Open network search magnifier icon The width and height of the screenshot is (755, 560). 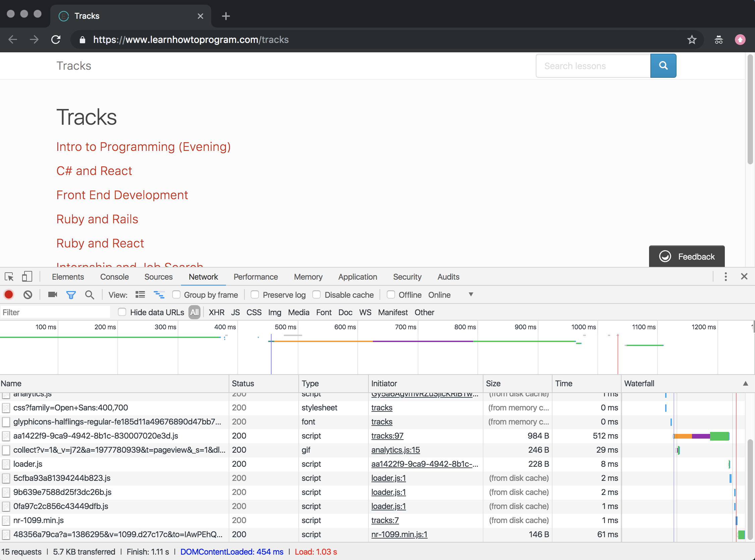90,294
